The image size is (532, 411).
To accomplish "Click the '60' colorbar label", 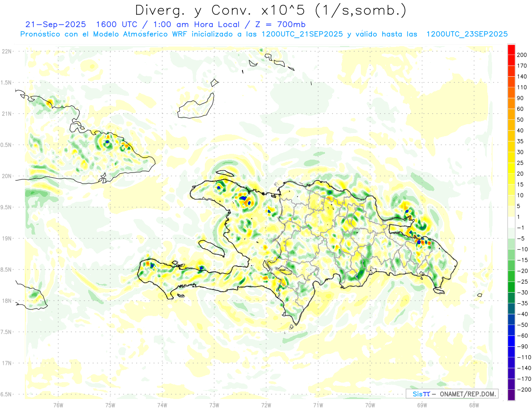I will tap(521, 109).
